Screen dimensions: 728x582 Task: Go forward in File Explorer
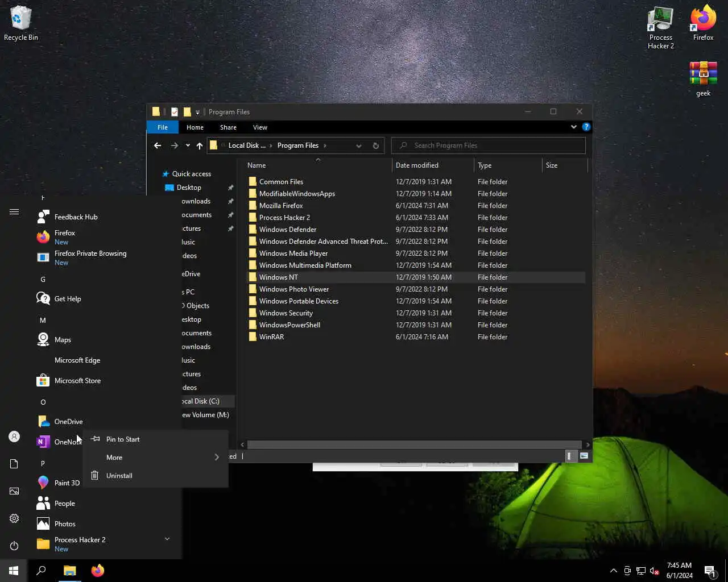[174, 145]
